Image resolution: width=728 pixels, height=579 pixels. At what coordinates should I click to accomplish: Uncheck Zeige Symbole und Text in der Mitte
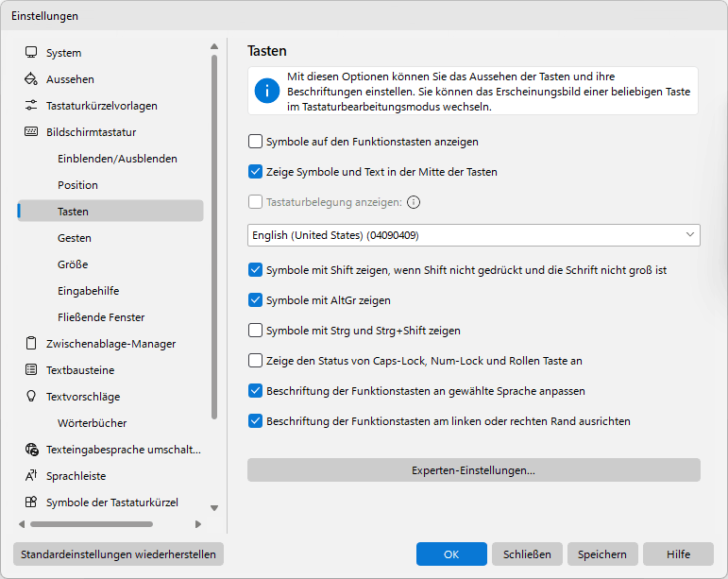255,171
